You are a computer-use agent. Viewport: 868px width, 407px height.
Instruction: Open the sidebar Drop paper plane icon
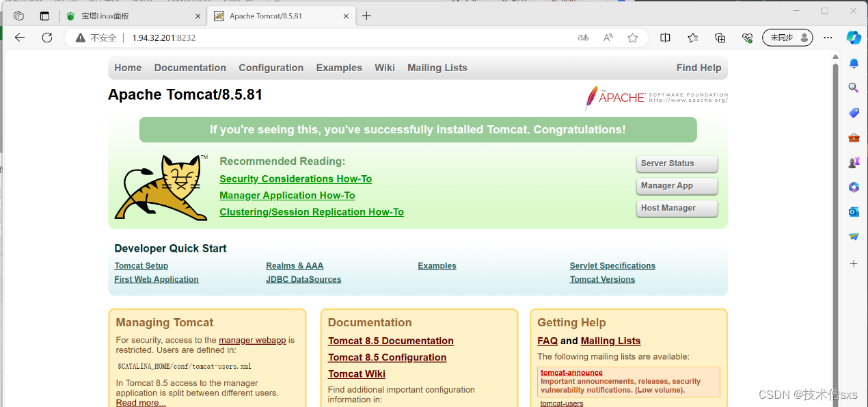pyautogui.click(x=854, y=237)
